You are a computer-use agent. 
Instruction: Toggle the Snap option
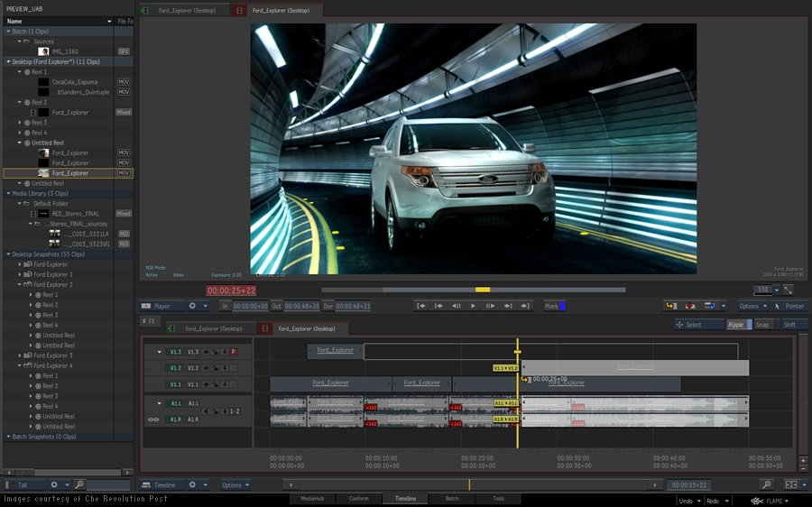click(x=762, y=325)
